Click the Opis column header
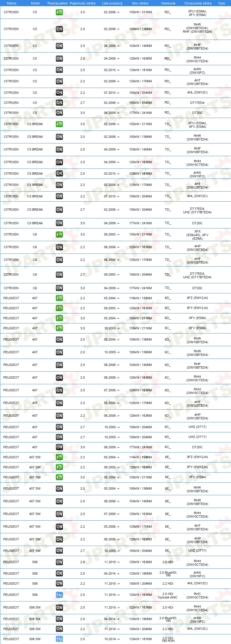The width and height of the screenshot is (231, 644). (222, 3)
